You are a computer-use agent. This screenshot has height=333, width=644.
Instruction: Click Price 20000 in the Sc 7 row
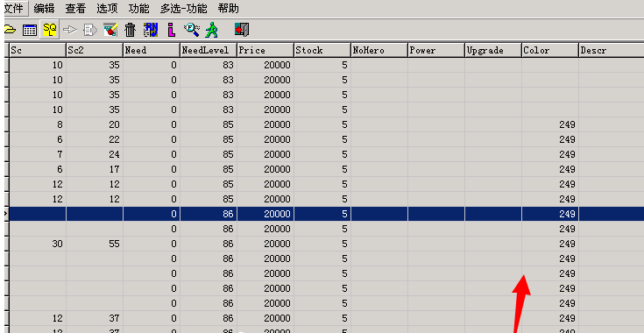click(x=265, y=154)
